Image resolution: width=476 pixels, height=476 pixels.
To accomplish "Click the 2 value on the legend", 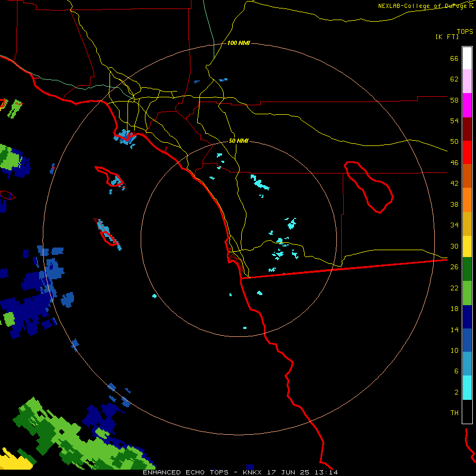I will (456, 392).
